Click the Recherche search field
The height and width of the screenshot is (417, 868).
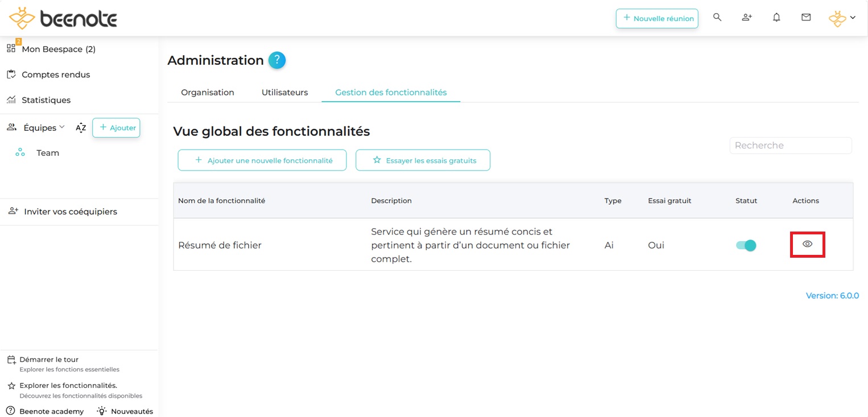click(791, 146)
